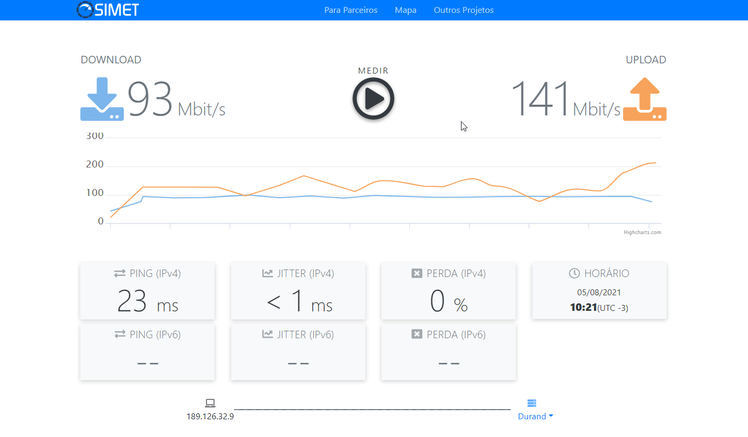Click the MEDIR label
Image resolution: width=748 pixels, height=437 pixels.
pos(373,71)
